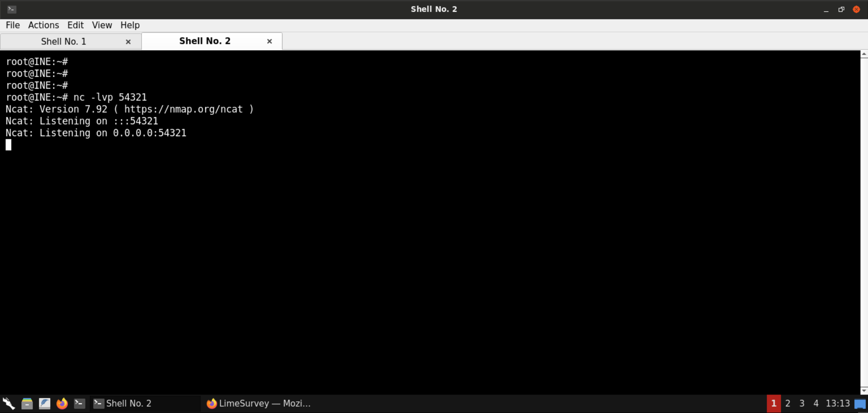Close the terminal window with red button
868x413 pixels.
[x=856, y=9]
